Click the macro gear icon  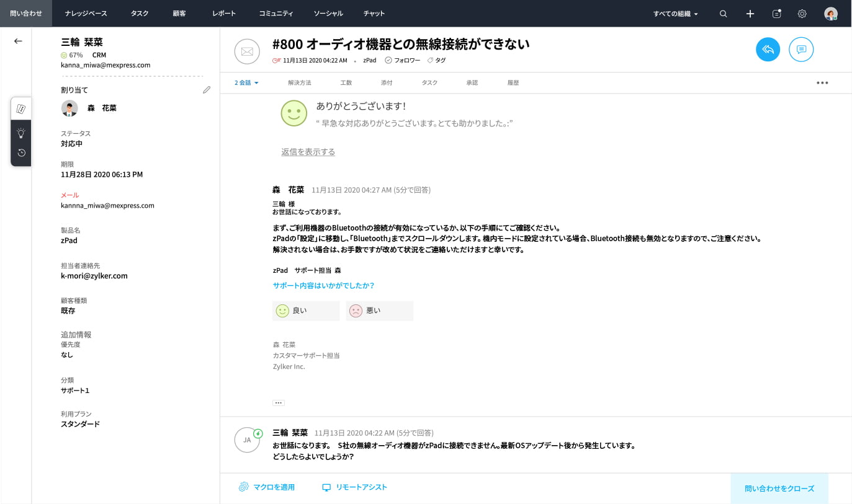click(244, 487)
